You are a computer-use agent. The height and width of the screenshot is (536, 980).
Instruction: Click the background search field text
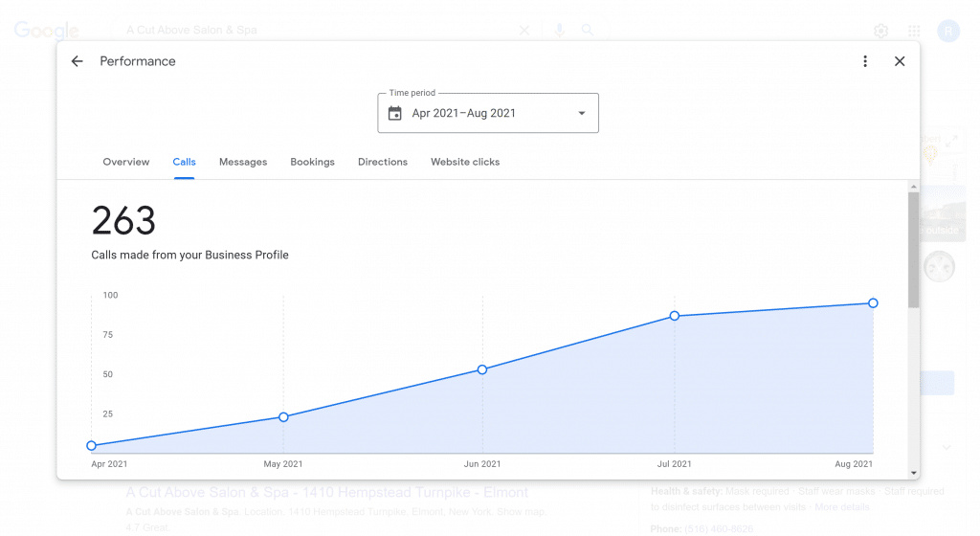191,30
